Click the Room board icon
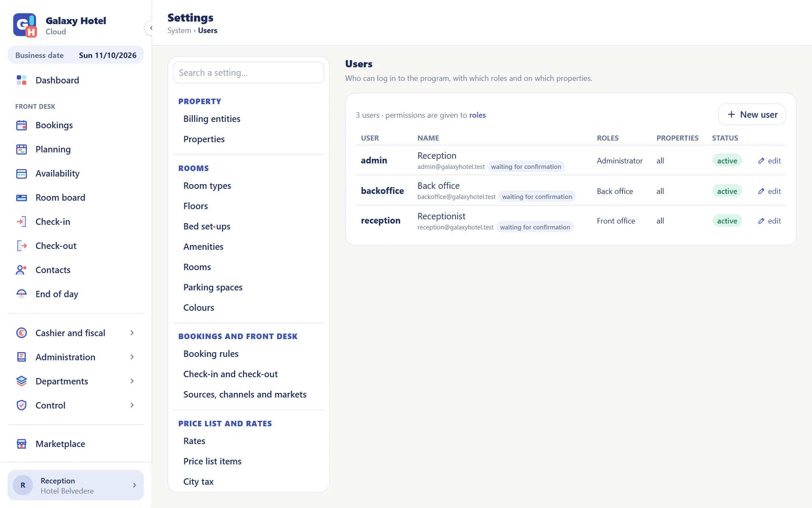 (x=22, y=198)
